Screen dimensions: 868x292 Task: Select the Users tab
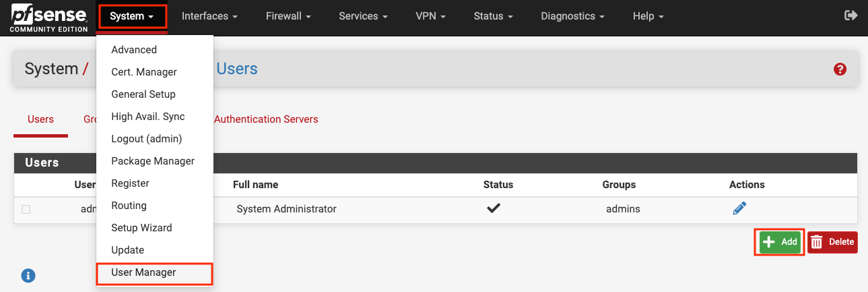coord(40,119)
